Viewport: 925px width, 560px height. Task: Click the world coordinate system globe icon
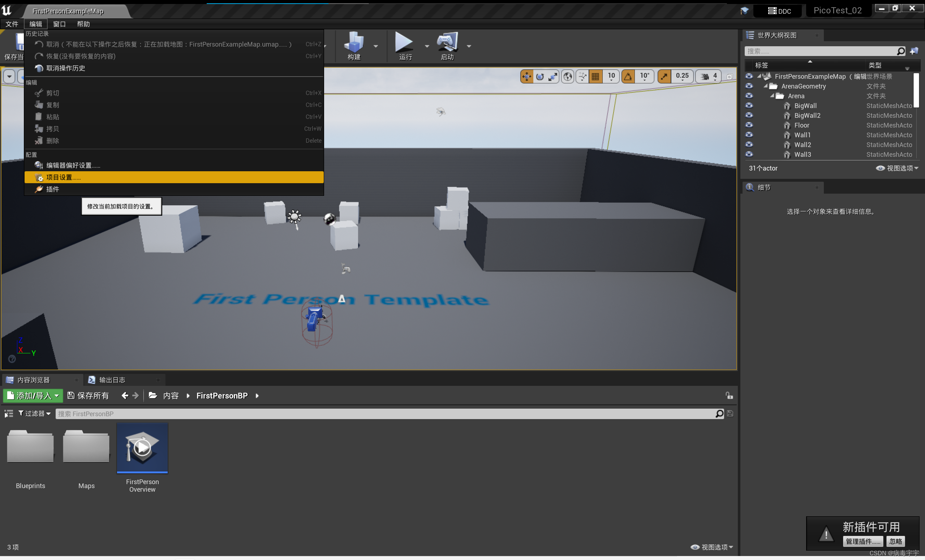coord(568,77)
